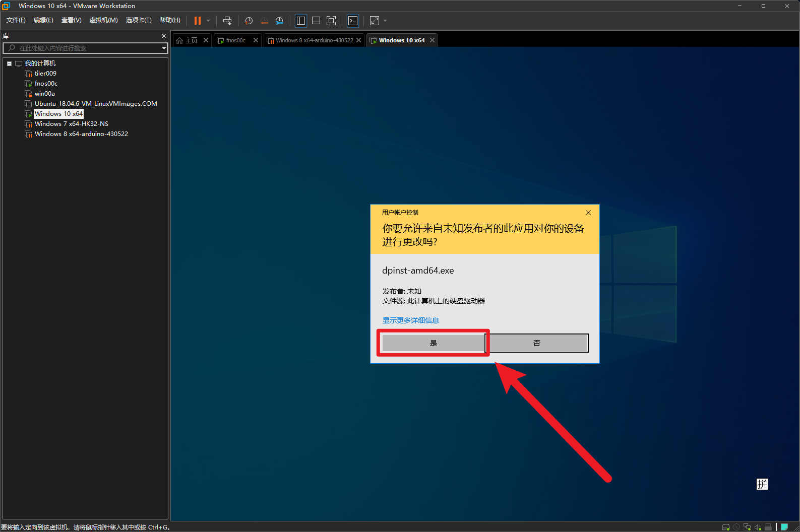Collapse the 我的计算机 tree node
800x532 pixels.
9,63
